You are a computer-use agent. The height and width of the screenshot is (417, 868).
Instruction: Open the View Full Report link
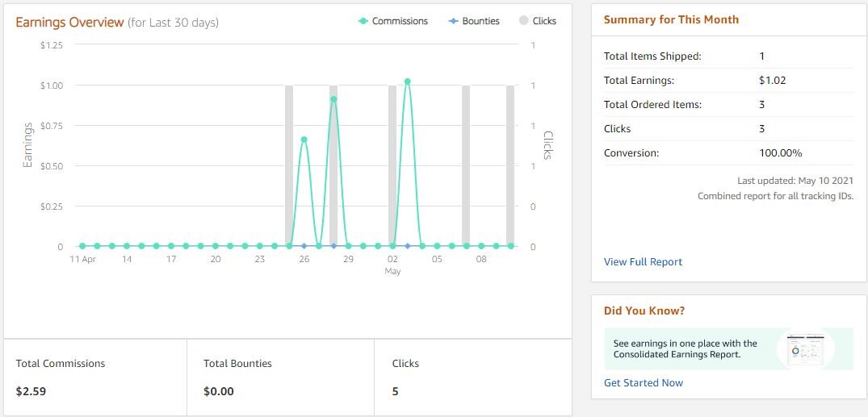pos(643,262)
